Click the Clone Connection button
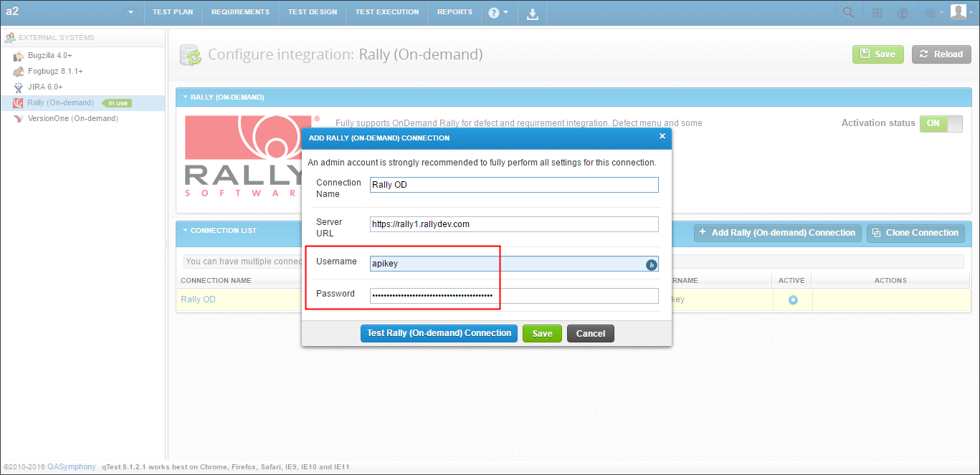Image resolution: width=980 pixels, height=475 pixels. coord(915,233)
